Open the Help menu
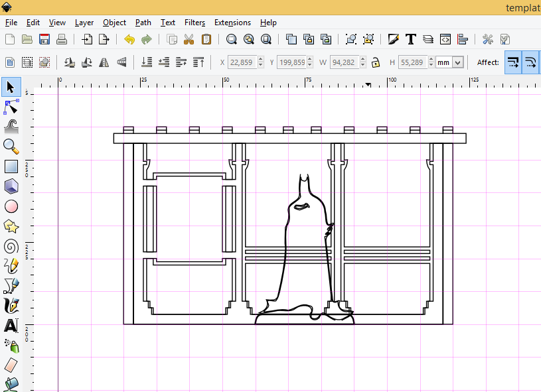The height and width of the screenshot is (392, 541). pos(268,23)
